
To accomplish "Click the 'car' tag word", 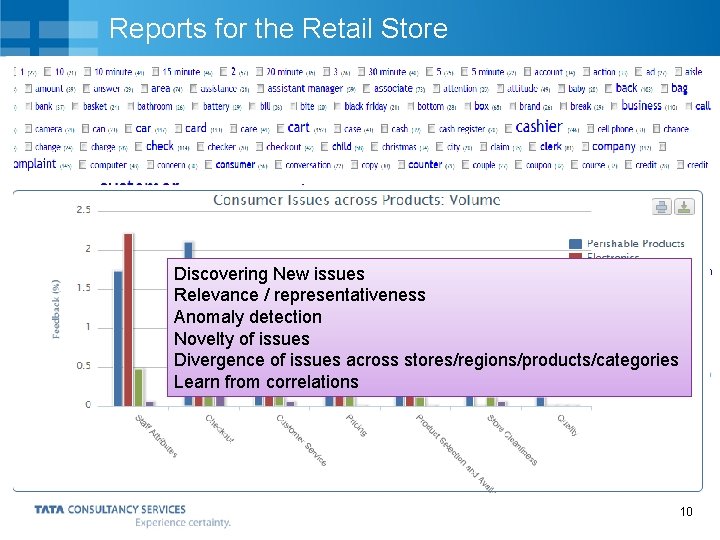I will coord(143,129).
